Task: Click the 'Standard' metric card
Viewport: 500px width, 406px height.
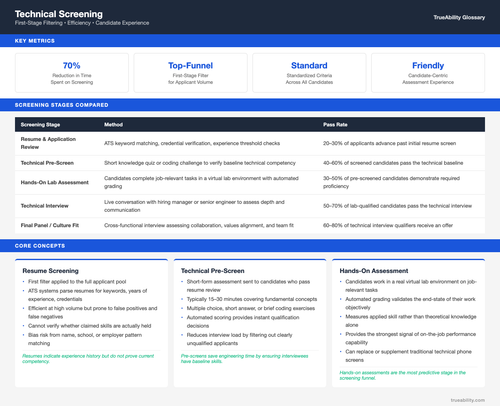Action: [x=309, y=73]
